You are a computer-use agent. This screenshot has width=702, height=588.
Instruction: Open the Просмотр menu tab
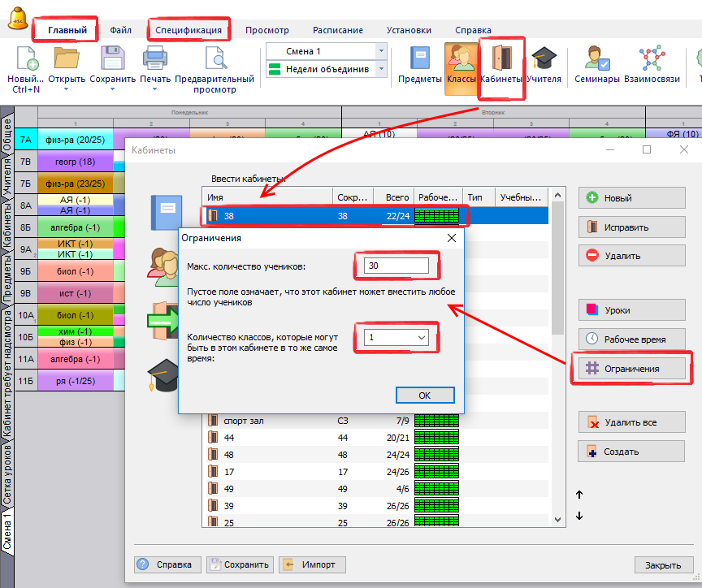(266, 30)
